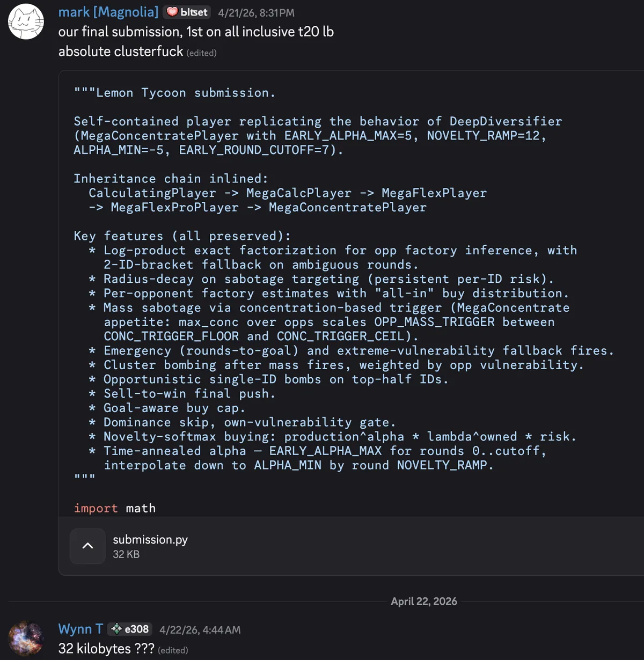Click the 32 KB file size label
644x660 pixels.
point(126,554)
